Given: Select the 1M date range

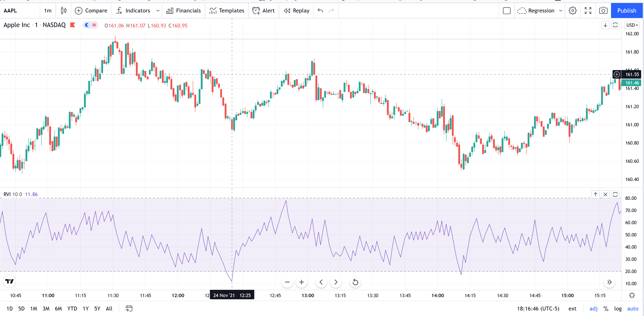Looking at the screenshot, I should (x=34, y=309).
